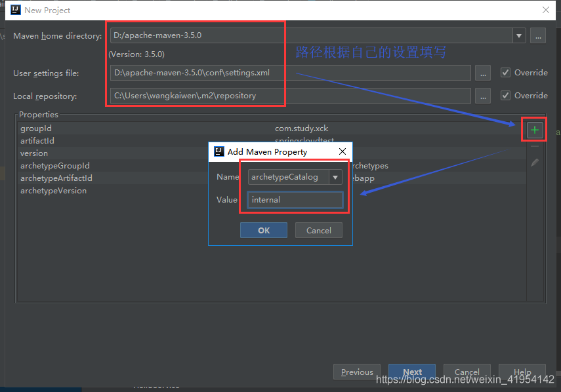Confirm with OK in Add Maven Property
The height and width of the screenshot is (392, 561).
(264, 230)
